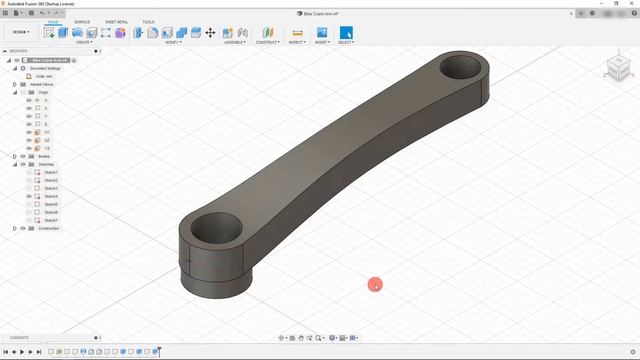Collapse the Sketches folder
The height and width of the screenshot is (360, 640).
coord(15,164)
